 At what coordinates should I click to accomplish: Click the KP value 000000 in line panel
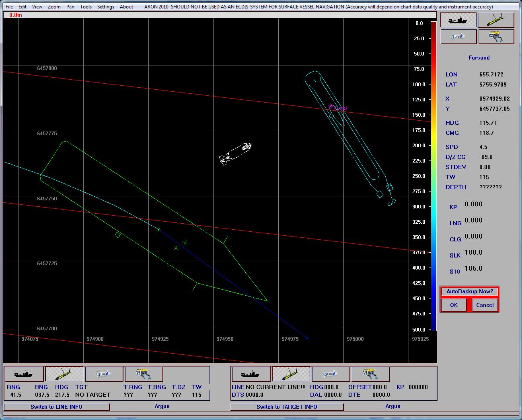418,387
